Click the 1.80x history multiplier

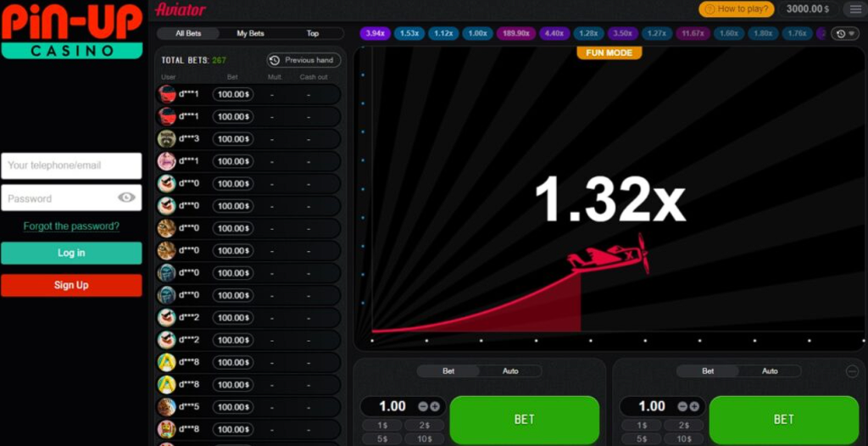[x=763, y=33]
